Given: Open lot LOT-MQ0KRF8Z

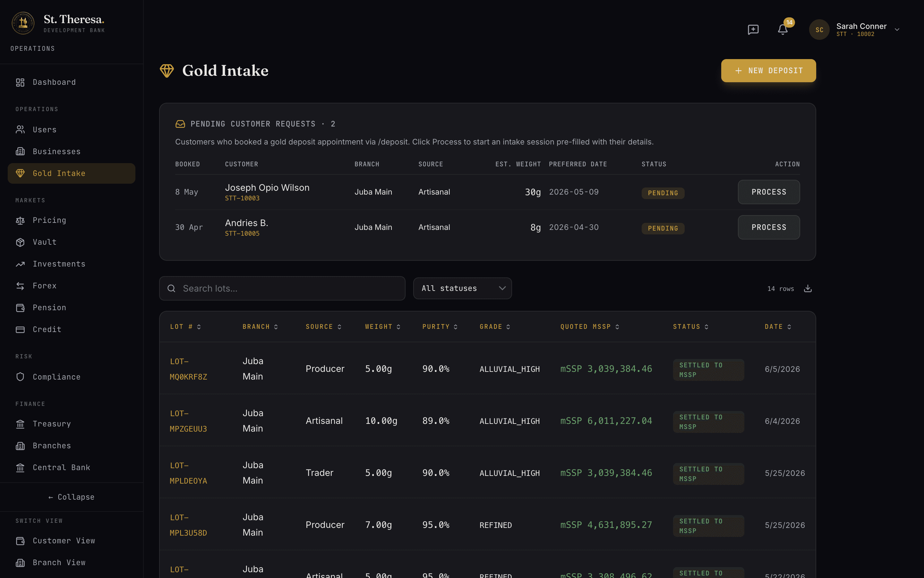Looking at the screenshot, I should (x=188, y=369).
